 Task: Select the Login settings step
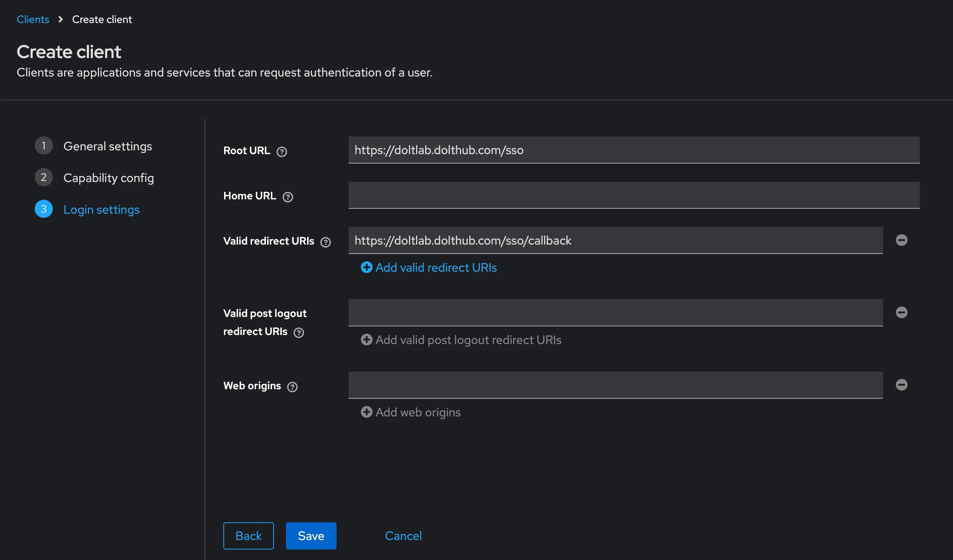pos(101,209)
